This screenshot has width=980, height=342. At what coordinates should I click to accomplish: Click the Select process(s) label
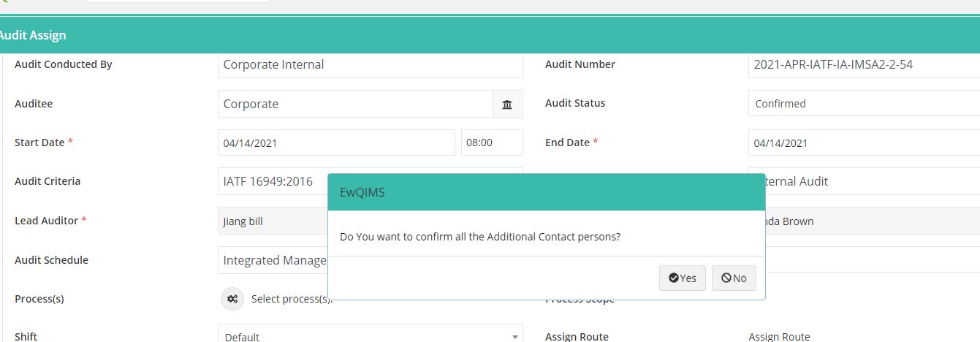pos(292,299)
